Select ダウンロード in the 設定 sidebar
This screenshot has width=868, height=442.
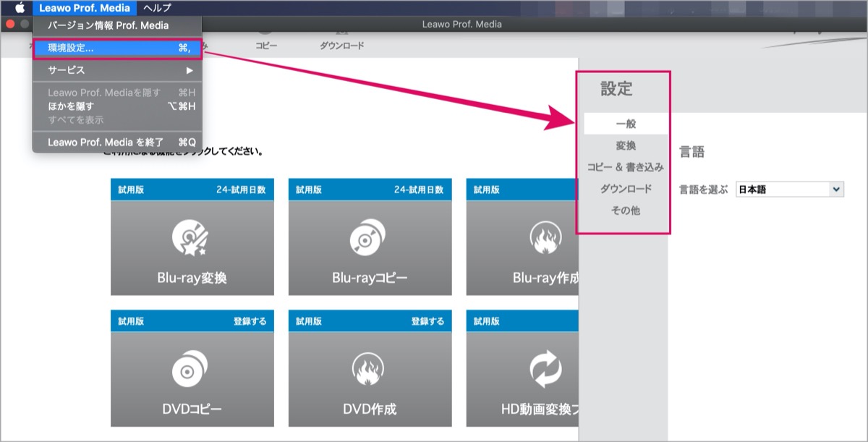626,189
